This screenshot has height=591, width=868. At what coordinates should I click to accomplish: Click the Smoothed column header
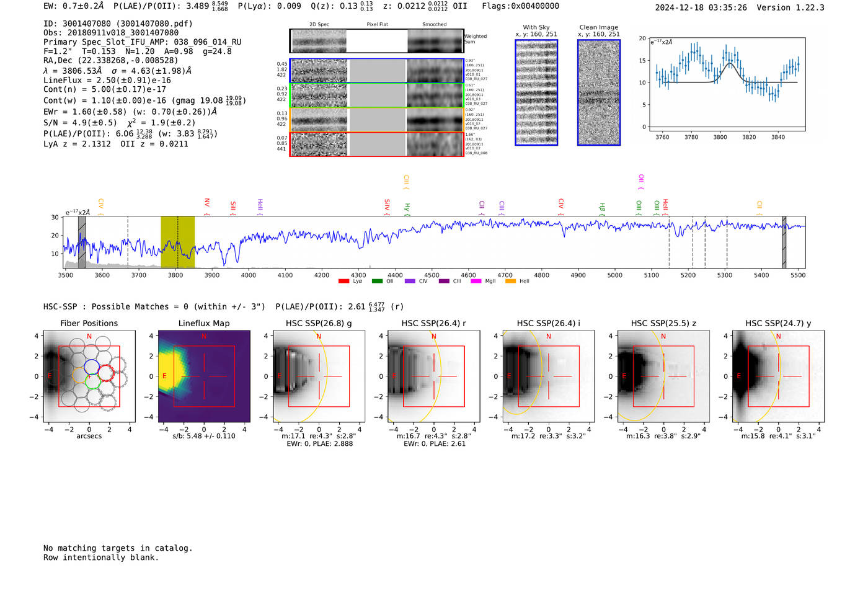tap(434, 25)
